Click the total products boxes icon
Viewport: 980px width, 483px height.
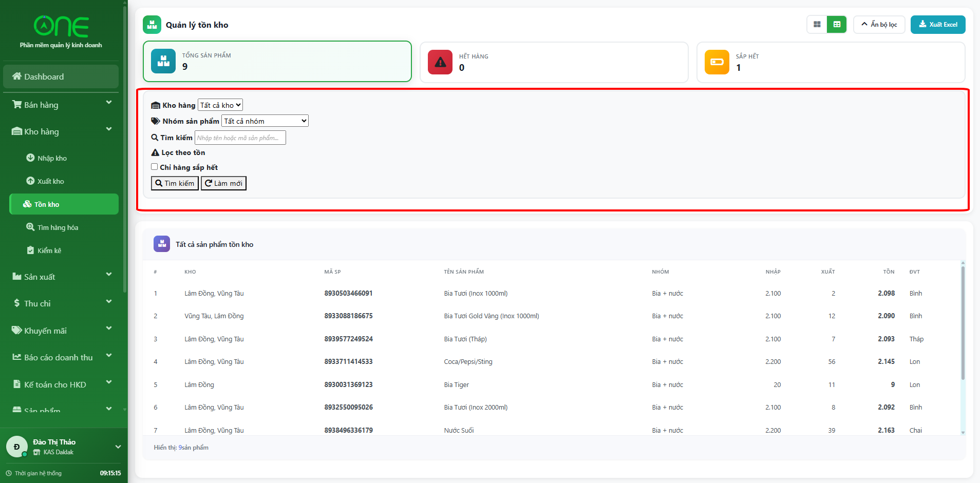(163, 61)
